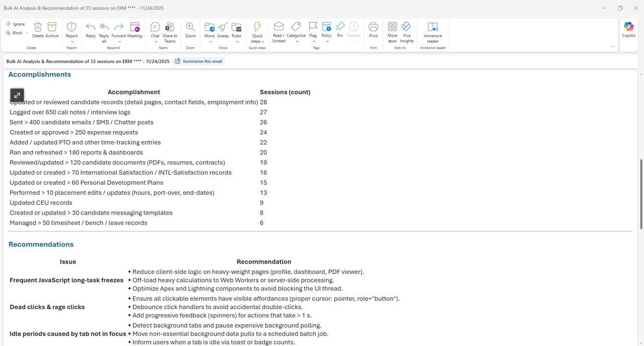This screenshot has height=346, width=644.
Task: Expand the Flag dropdown chevron
Action: click(313, 42)
